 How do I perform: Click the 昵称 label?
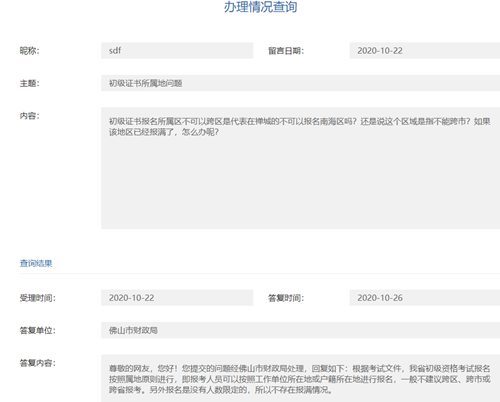pos(30,51)
